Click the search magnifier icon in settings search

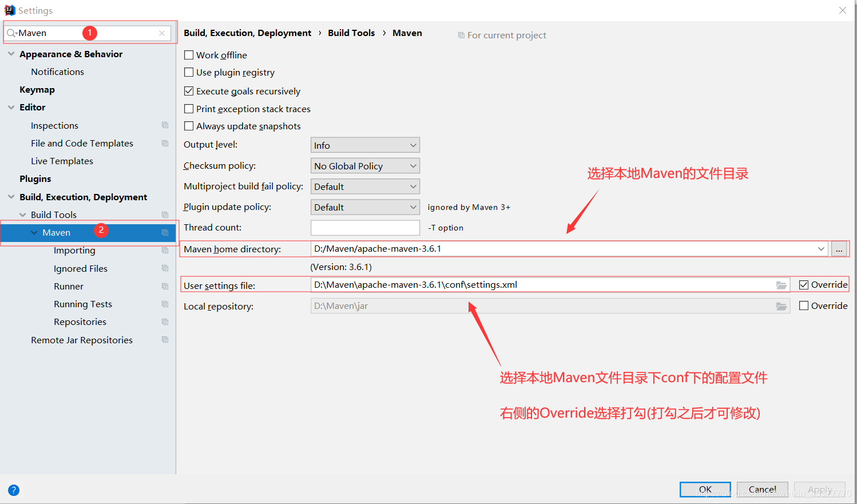click(x=11, y=33)
